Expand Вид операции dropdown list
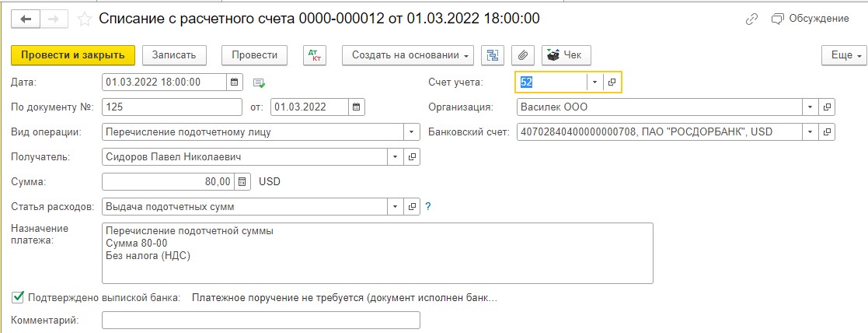 click(412, 131)
